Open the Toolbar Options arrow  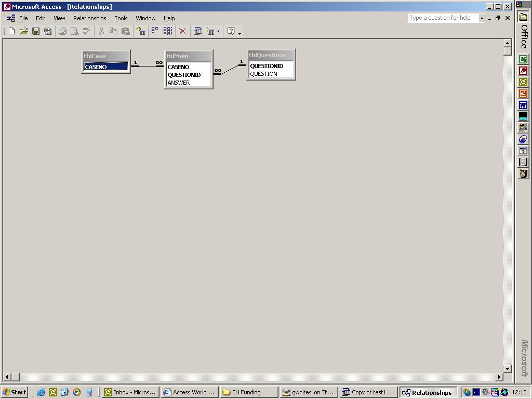[240, 33]
